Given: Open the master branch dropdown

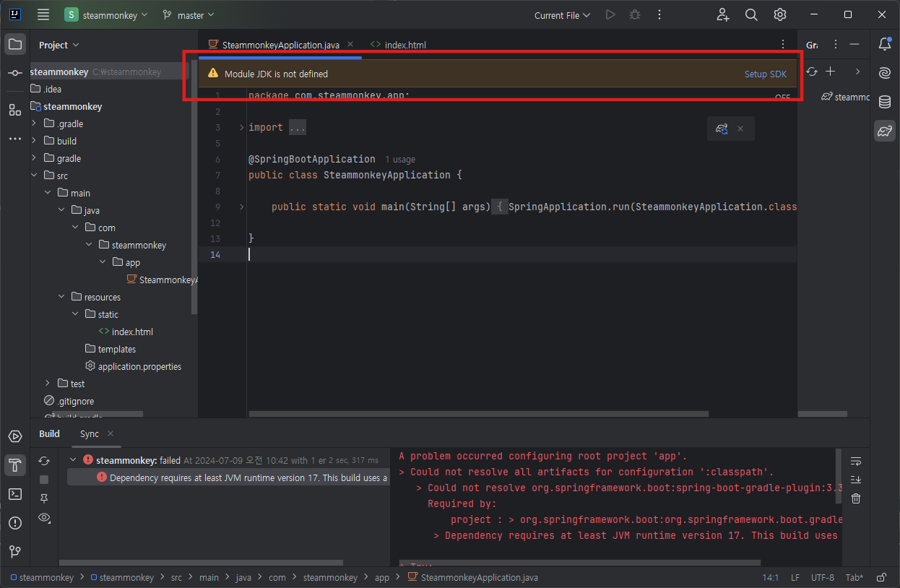Looking at the screenshot, I should click(x=189, y=15).
